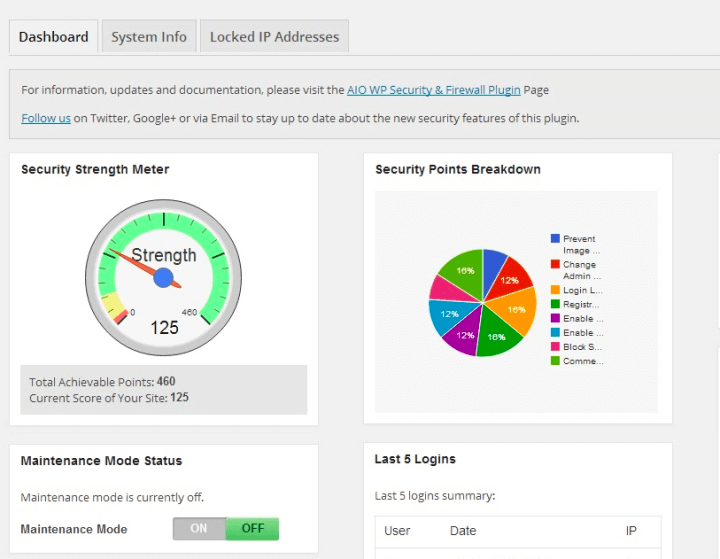Click the dark green 16% pie slice
Viewport: 720px width, 559px height.
tap(497, 335)
